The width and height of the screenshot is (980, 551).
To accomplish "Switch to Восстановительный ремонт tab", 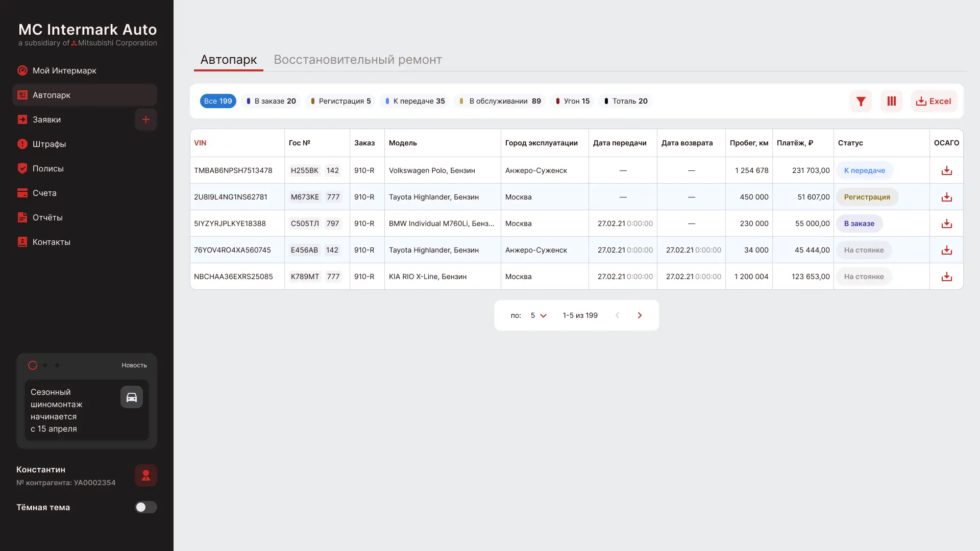I will tap(358, 60).
